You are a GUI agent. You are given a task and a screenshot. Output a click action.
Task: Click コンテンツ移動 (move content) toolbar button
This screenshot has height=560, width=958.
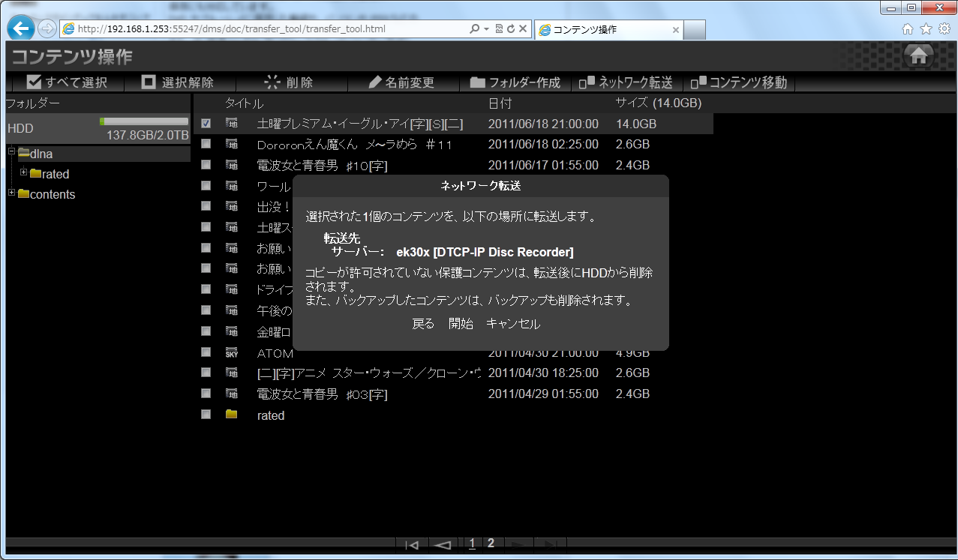pos(739,82)
